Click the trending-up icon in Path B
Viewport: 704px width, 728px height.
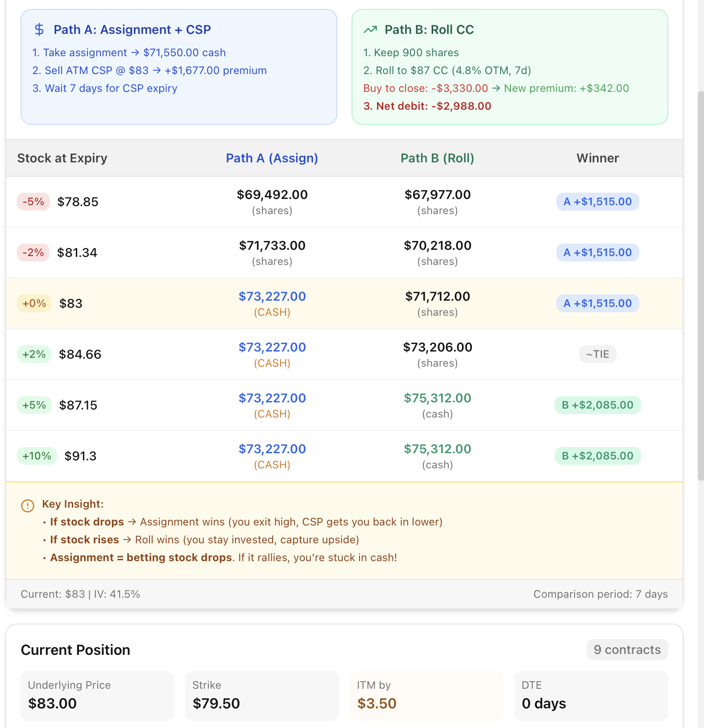point(370,30)
